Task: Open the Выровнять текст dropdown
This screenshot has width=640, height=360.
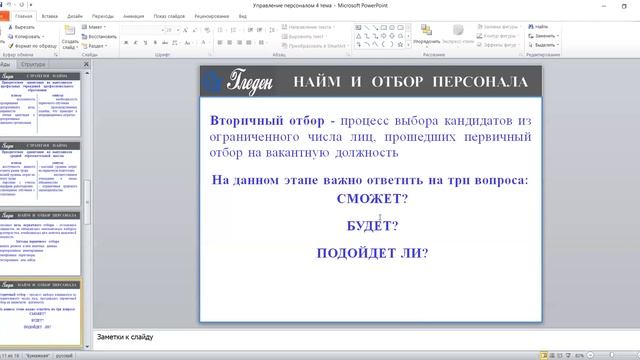Action: coord(305,36)
